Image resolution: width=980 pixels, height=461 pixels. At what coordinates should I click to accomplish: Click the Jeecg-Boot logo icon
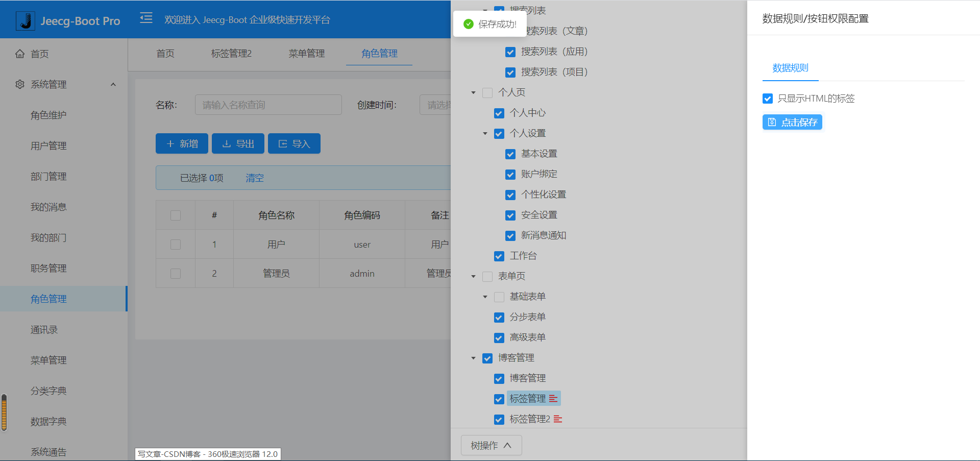tap(25, 19)
